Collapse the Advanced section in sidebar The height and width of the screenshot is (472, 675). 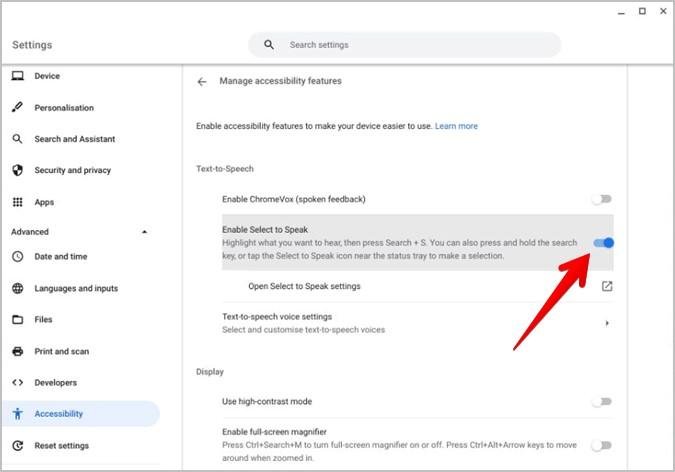tap(144, 232)
